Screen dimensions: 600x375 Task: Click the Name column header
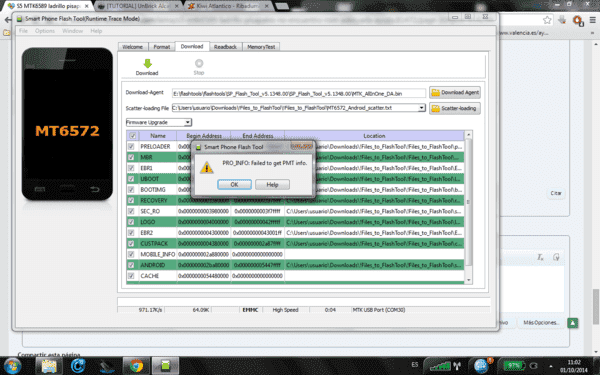click(x=158, y=135)
